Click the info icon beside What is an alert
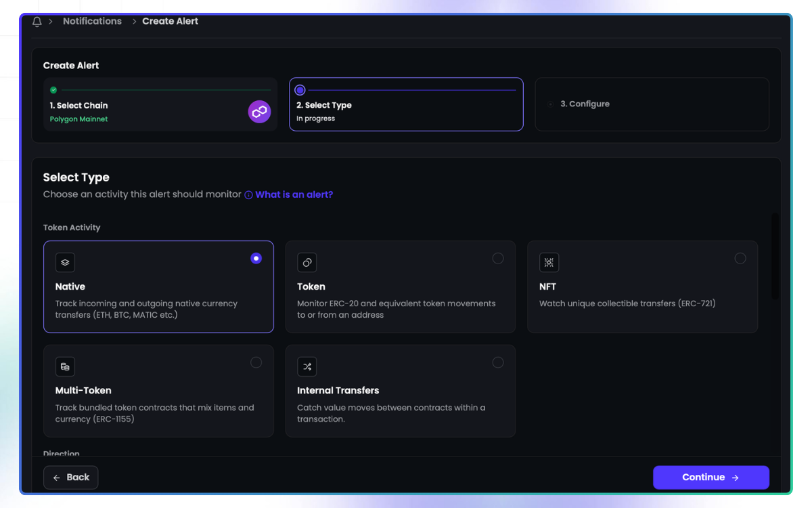The height and width of the screenshot is (508, 812). click(248, 195)
